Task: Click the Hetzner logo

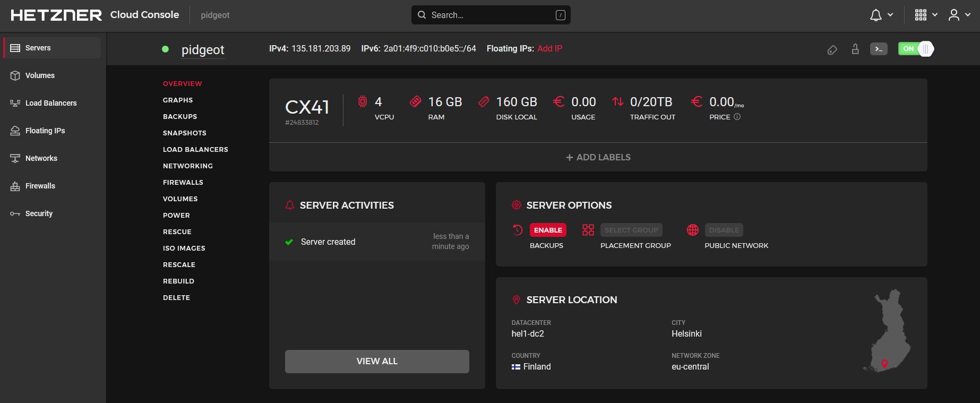Action: [56, 15]
